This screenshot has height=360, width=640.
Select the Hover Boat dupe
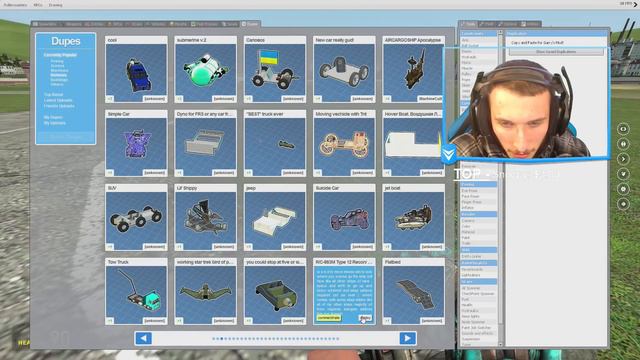(x=413, y=143)
